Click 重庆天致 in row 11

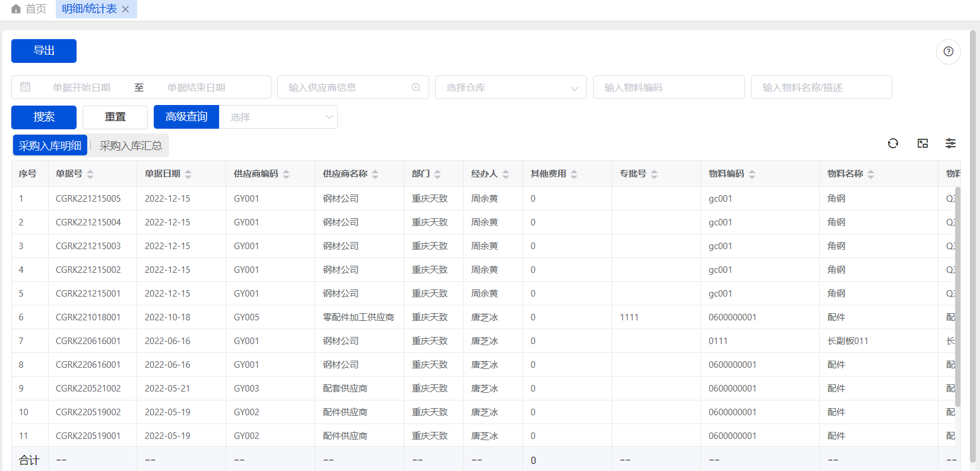pos(430,436)
